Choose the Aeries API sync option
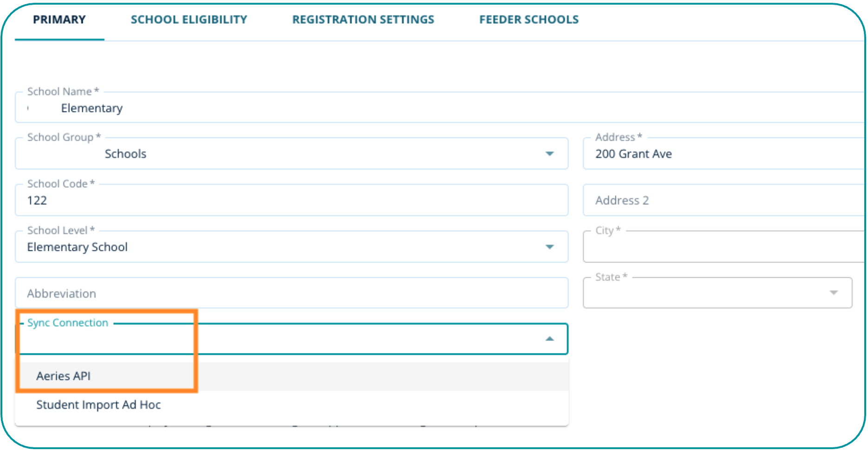 click(x=64, y=376)
